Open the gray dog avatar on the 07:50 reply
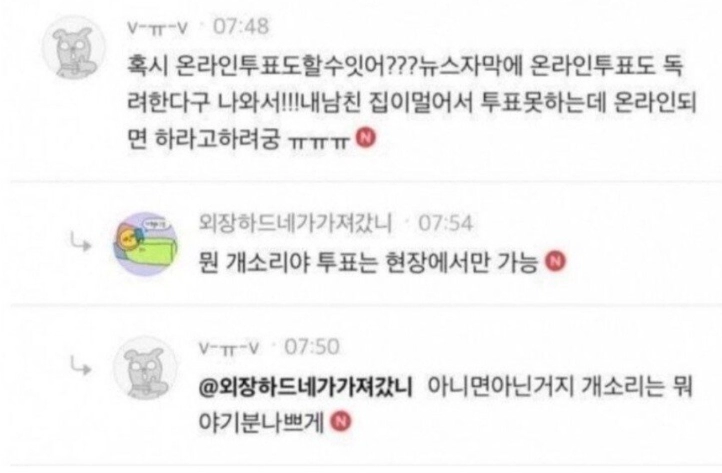 pyautogui.click(x=146, y=368)
